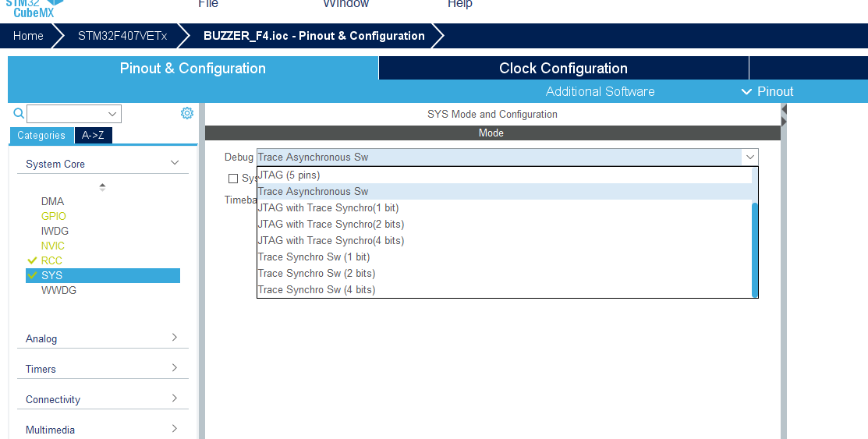Open the Pinout dropdown menu
This screenshot has width=868, height=439.
point(767,91)
